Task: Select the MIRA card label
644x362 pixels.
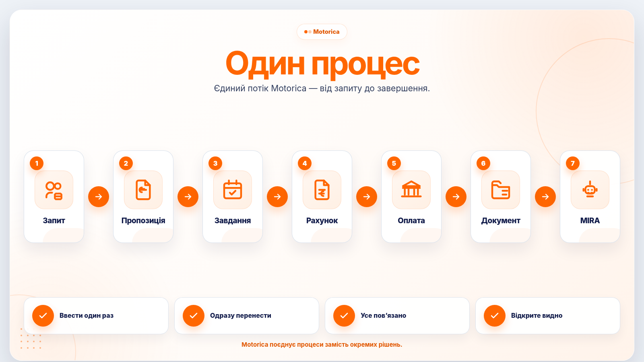Action: (x=590, y=220)
